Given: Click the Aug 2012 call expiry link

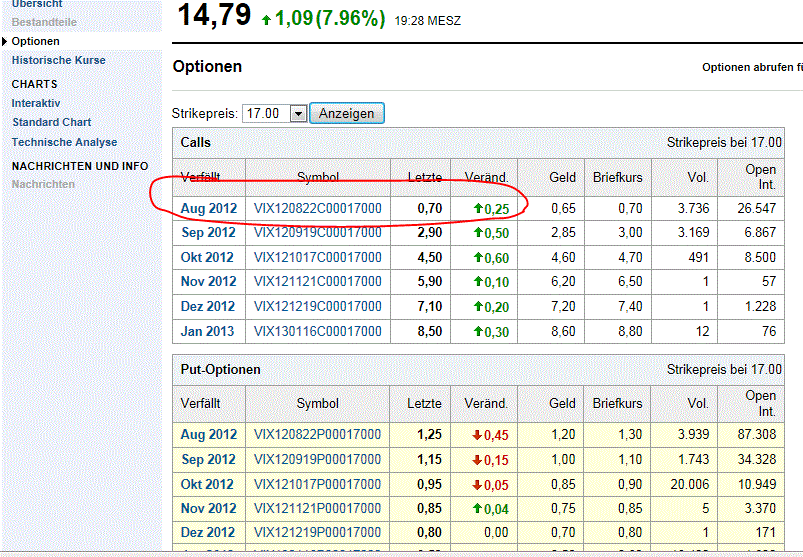Looking at the screenshot, I should click(x=208, y=208).
